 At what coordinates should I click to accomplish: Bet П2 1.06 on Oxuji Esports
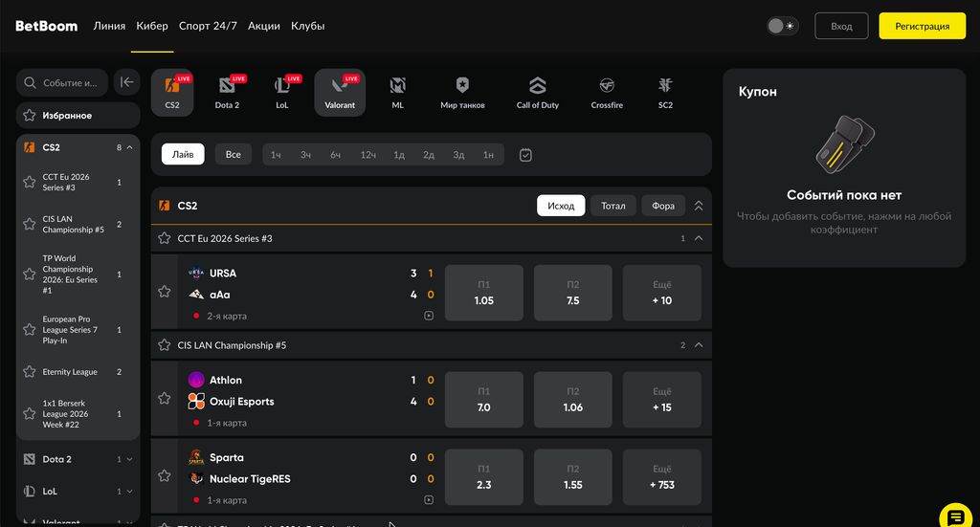click(572, 400)
